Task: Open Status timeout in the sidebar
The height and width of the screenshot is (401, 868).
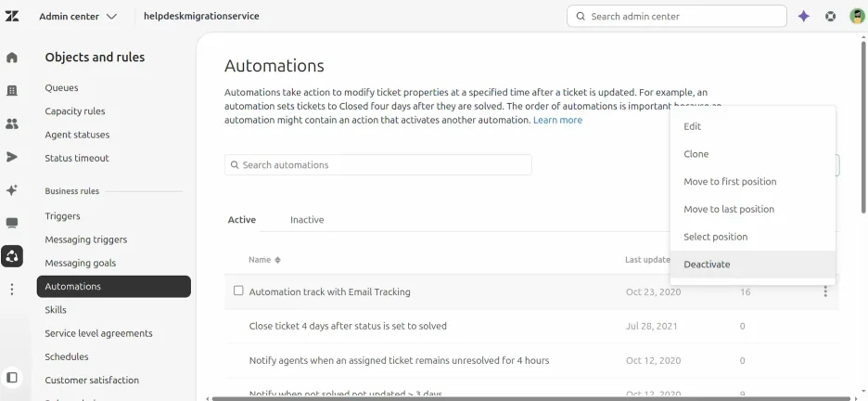Action: 77,158
